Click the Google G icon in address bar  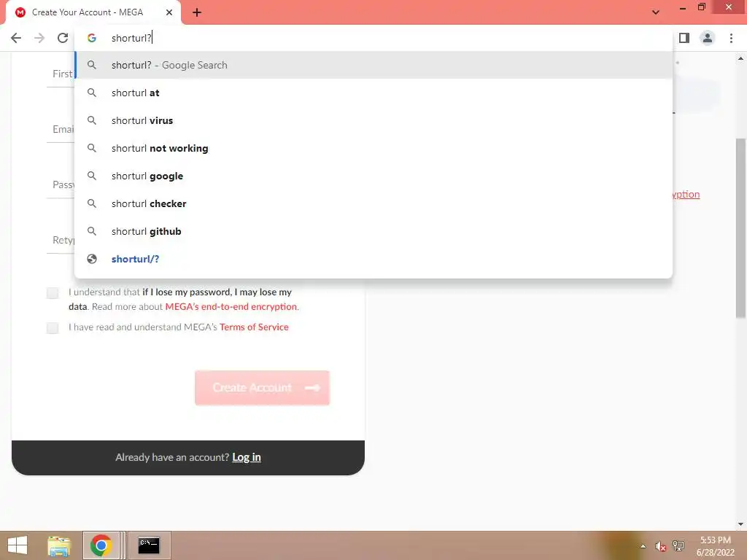pos(92,38)
